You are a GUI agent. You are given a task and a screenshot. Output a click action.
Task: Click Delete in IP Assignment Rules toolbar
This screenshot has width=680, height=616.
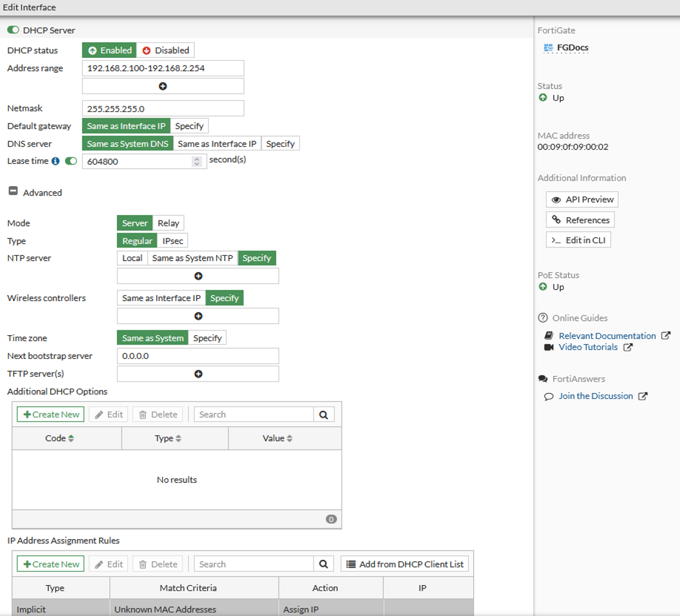coord(158,564)
